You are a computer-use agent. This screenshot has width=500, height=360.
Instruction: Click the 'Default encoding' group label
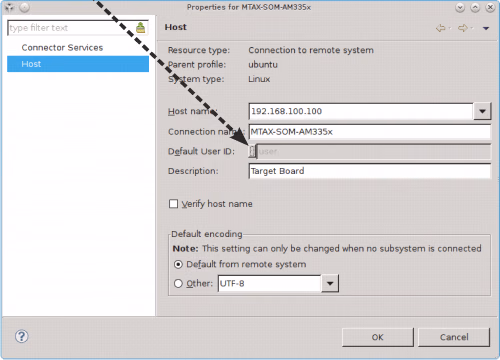tap(207, 234)
